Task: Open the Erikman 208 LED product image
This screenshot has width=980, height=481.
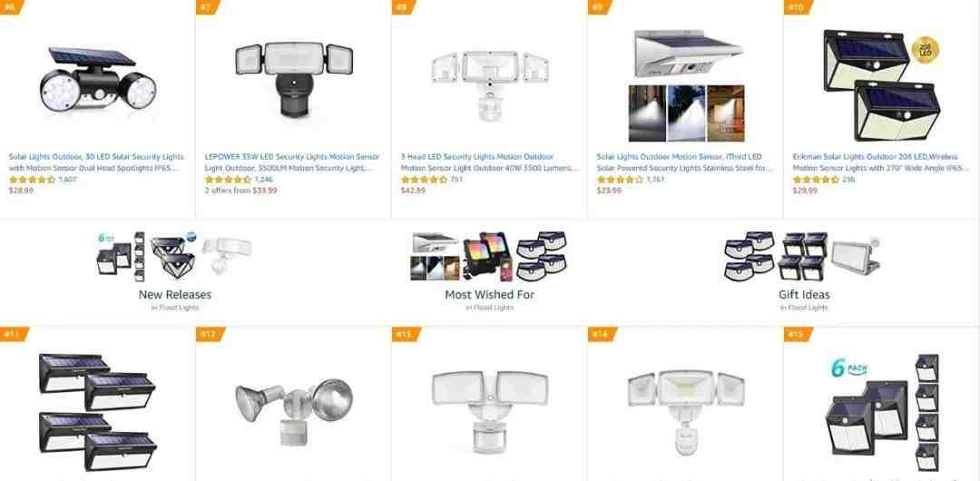Action: tap(881, 85)
